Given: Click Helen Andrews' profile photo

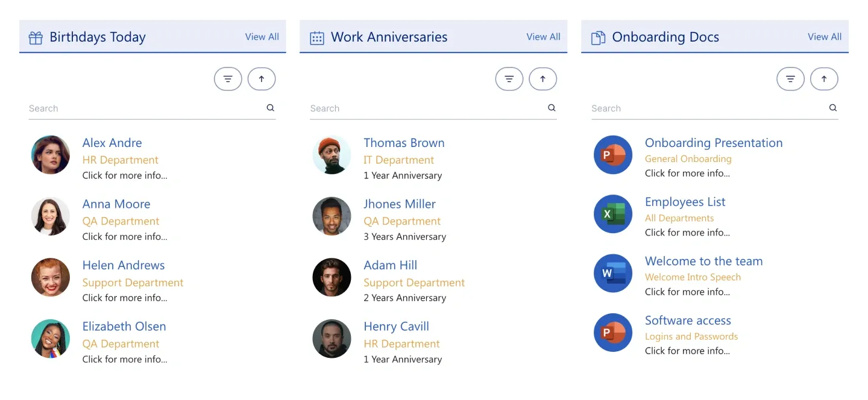Looking at the screenshot, I should coord(51,277).
